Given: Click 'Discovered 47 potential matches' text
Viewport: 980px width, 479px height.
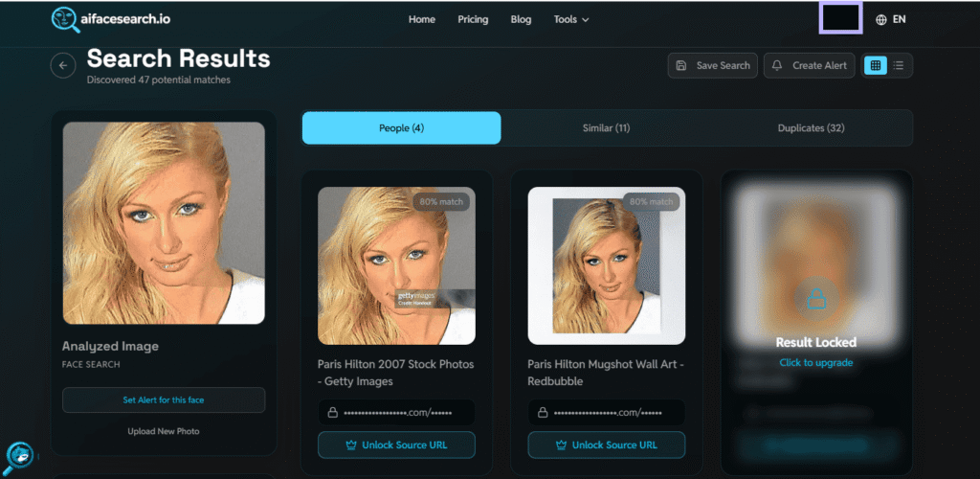Looking at the screenshot, I should point(159,80).
